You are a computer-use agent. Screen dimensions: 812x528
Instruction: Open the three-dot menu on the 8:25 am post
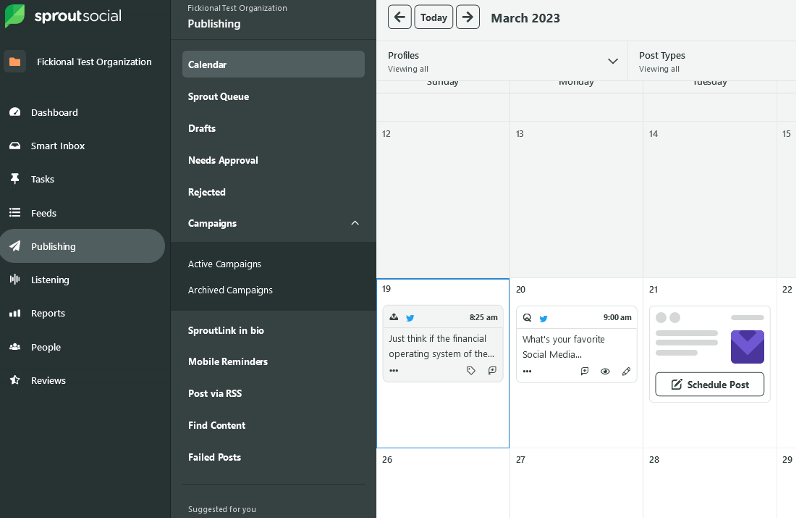(x=394, y=371)
